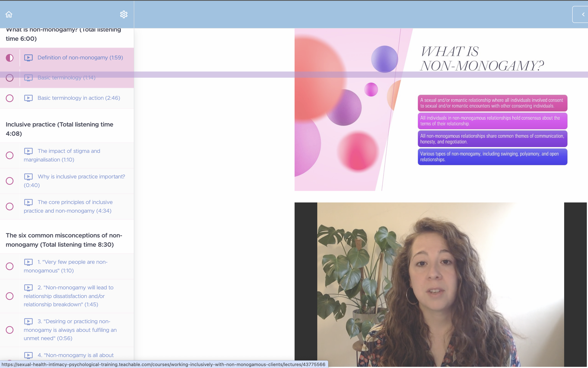Click video icon for Definition of non-monogamy
This screenshot has height=368, width=588.
[28, 58]
